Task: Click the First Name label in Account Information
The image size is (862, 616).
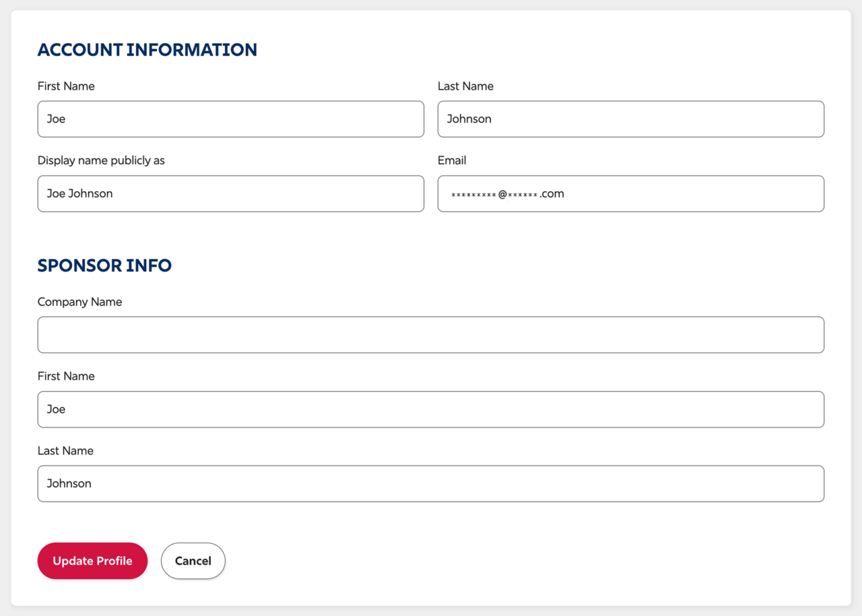Action: tap(66, 85)
